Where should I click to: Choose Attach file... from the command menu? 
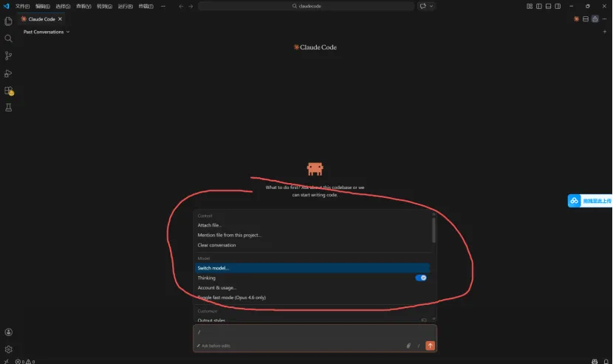pos(312,225)
